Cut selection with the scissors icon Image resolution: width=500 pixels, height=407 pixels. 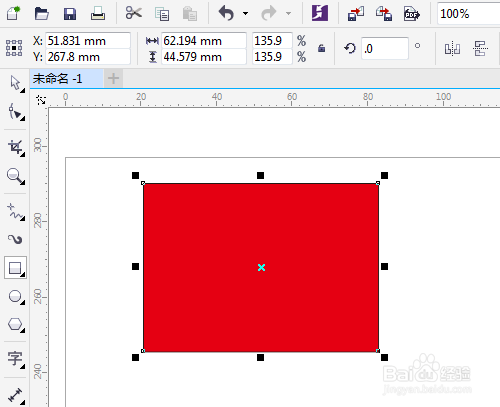click(134, 13)
